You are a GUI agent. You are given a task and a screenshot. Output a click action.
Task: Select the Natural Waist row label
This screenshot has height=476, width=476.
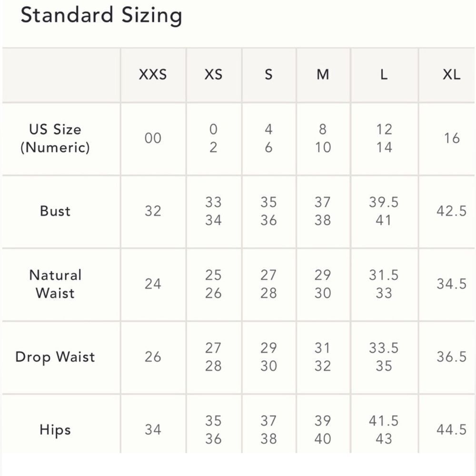tap(55, 284)
